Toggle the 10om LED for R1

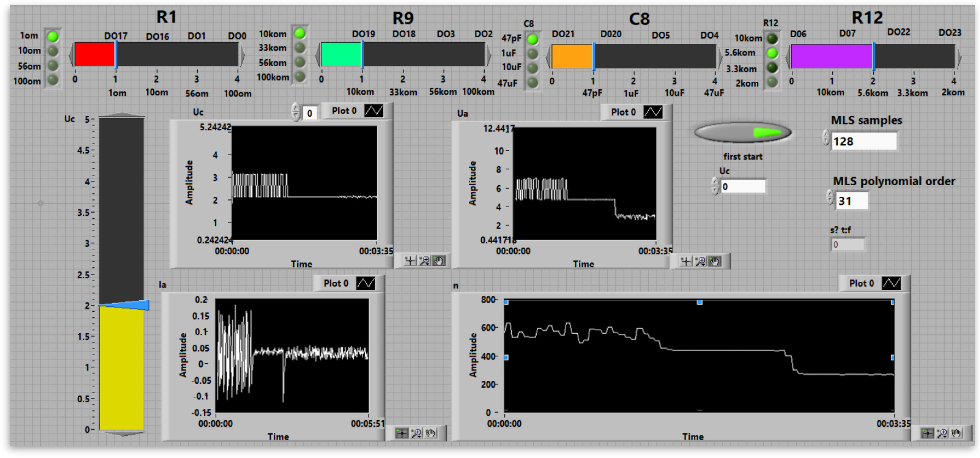pos(53,51)
